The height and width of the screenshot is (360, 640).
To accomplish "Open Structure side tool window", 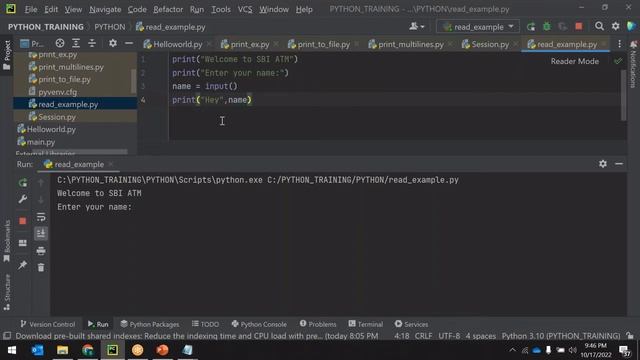I will click(x=7, y=292).
